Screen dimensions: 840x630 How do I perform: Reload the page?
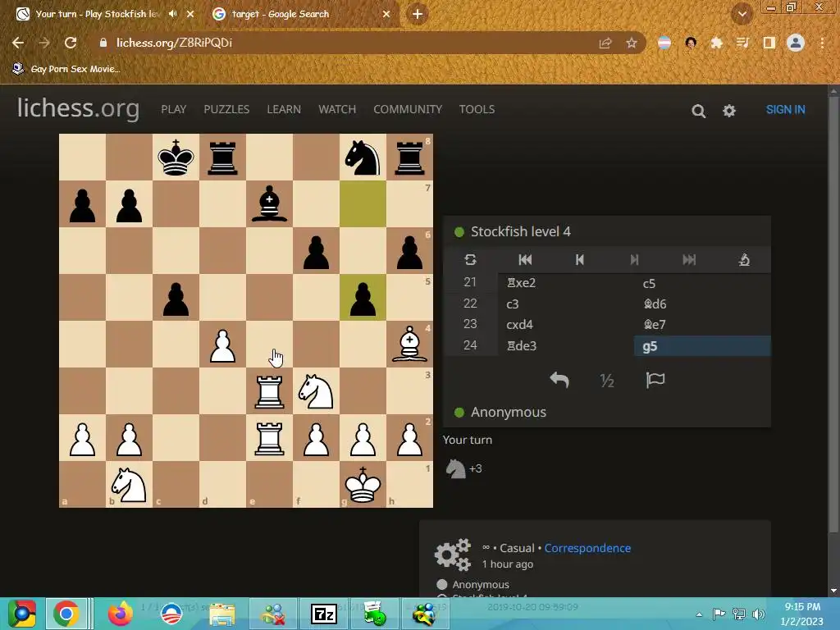(71, 43)
